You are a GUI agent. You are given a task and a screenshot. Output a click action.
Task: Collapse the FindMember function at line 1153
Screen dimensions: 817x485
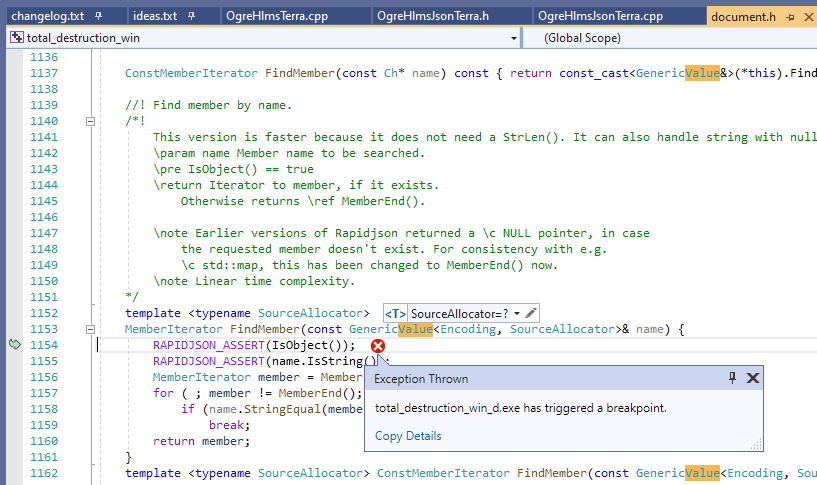[x=90, y=329]
